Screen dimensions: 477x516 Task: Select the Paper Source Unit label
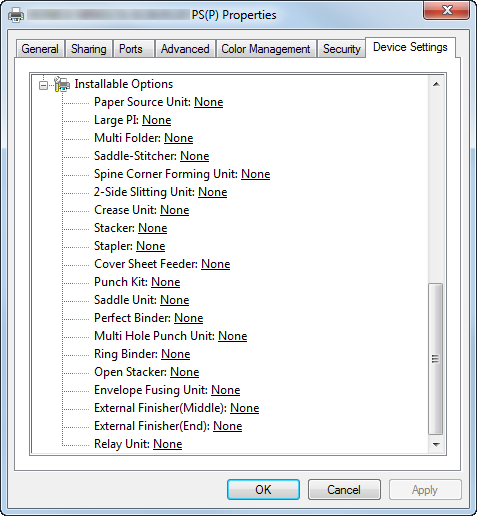click(x=143, y=102)
